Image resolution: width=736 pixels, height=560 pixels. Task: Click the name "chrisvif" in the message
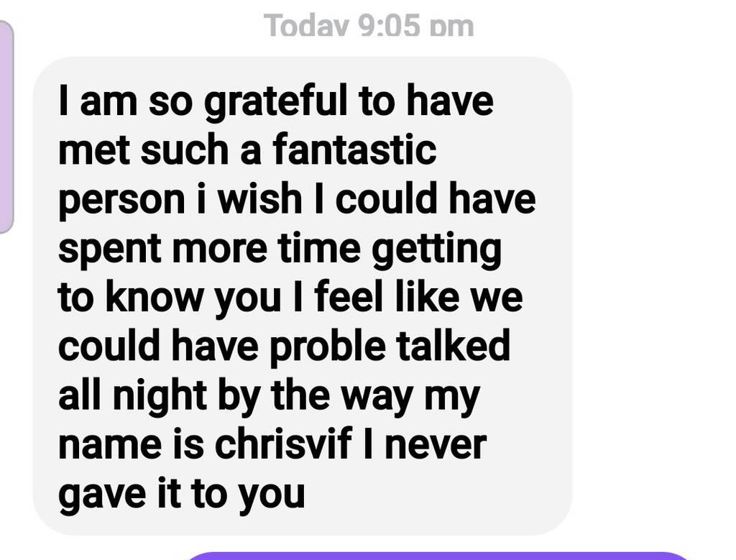tap(283, 444)
